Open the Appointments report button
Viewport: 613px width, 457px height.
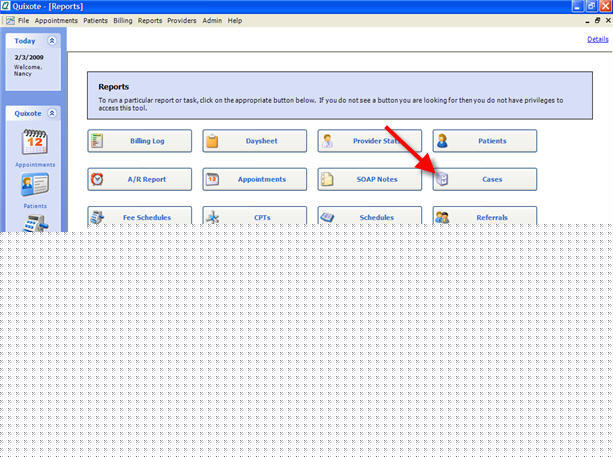pyautogui.click(x=255, y=179)
